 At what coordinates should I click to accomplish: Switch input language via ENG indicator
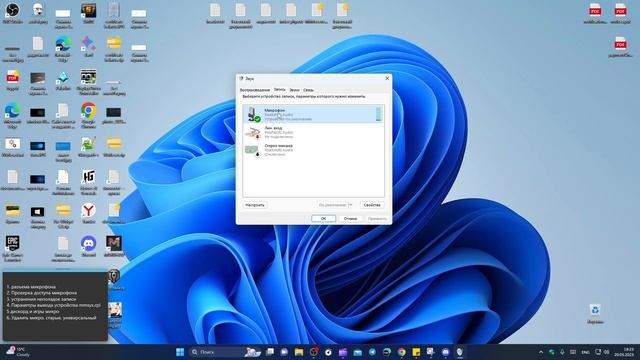click(x=585, y=352)
